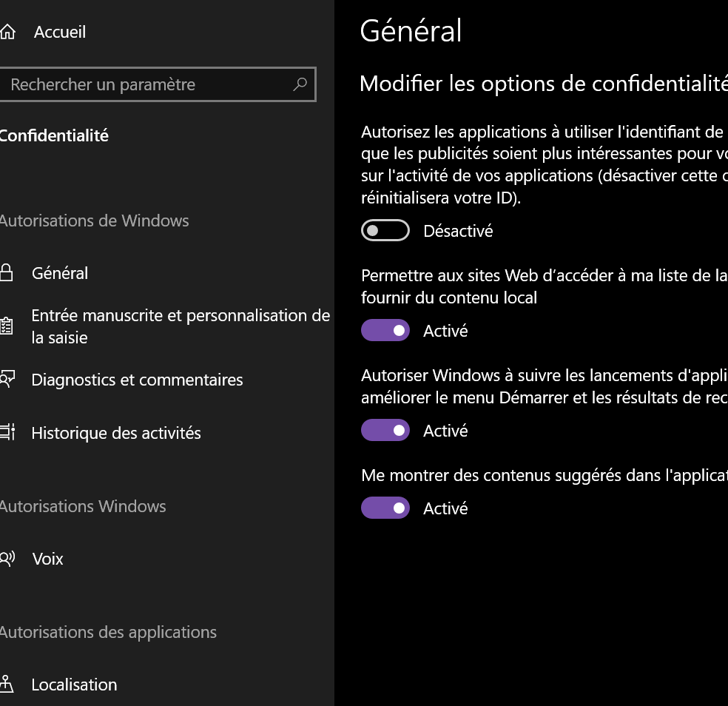The image size is (728, 706).
Task: Click the 'Autoriser Windows à suivre' description text
Action: pyautogui.click(x=544, y=386)
